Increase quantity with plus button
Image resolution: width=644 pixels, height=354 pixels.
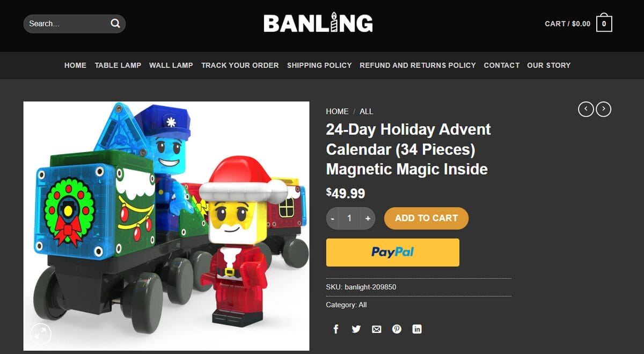368,218
